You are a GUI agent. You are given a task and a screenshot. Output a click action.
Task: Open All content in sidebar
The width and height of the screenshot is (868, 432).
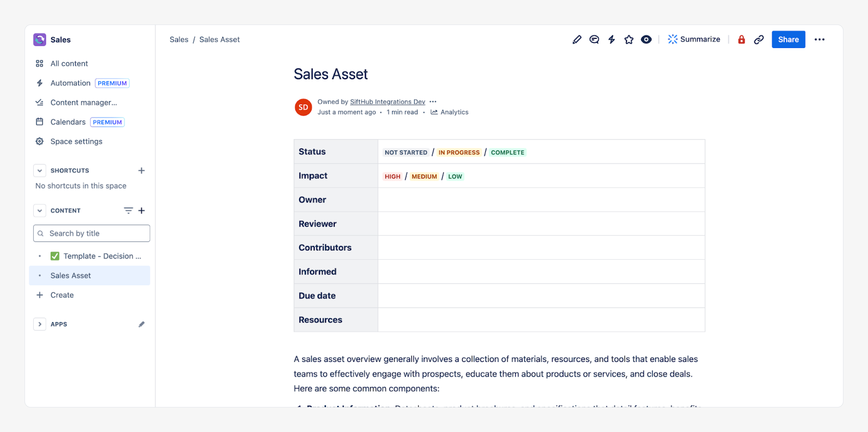[69, 63]
